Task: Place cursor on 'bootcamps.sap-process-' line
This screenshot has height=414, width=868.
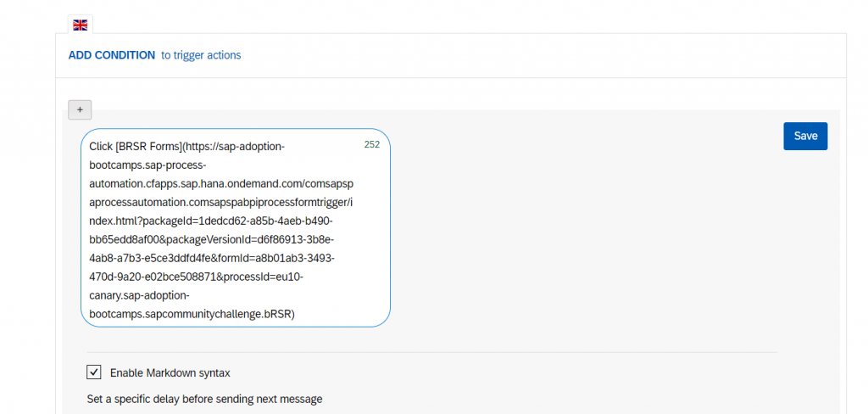Action: tap(147, 165)
